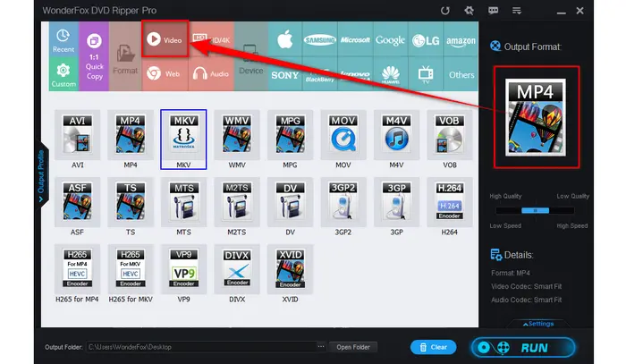Open the LG device profiles
This screenshot has width=626, height=364.
pos(426,39)
